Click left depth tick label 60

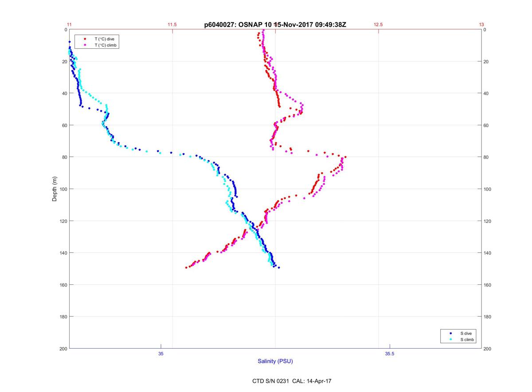[64, 125]
